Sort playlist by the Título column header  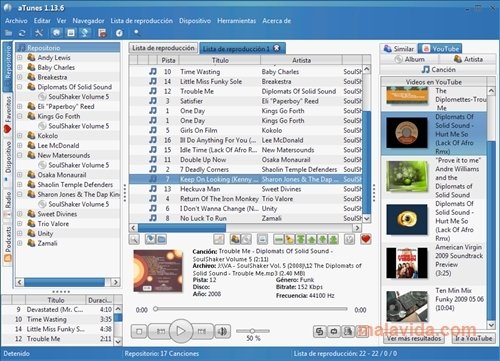pos(220,60)
